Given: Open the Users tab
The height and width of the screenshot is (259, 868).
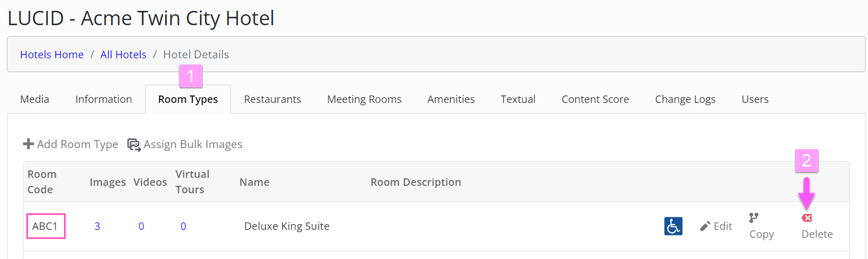Looking at the screenshot, I should click(x=755, y=99).
